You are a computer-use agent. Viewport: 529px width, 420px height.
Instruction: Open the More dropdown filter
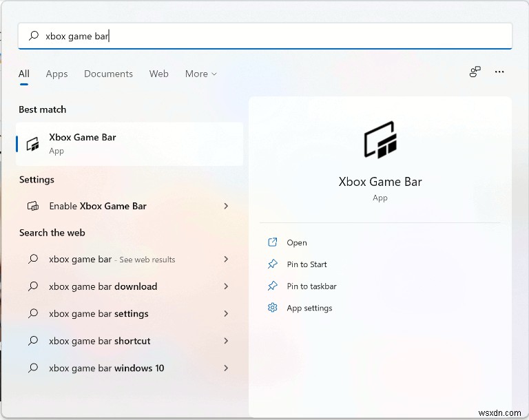pos(200,74)
